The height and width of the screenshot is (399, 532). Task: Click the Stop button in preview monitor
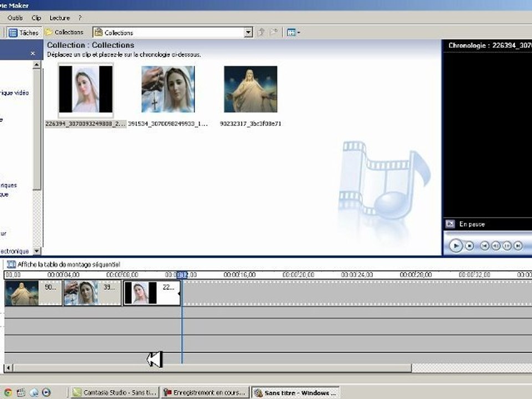click(469, 245)
